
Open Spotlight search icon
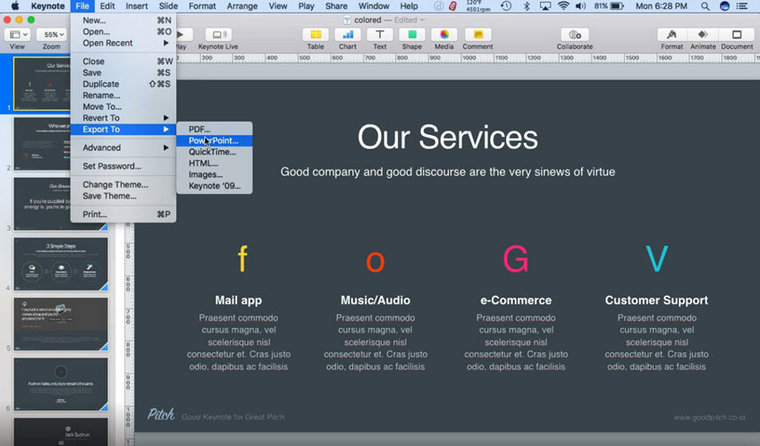tap(705, 6)
